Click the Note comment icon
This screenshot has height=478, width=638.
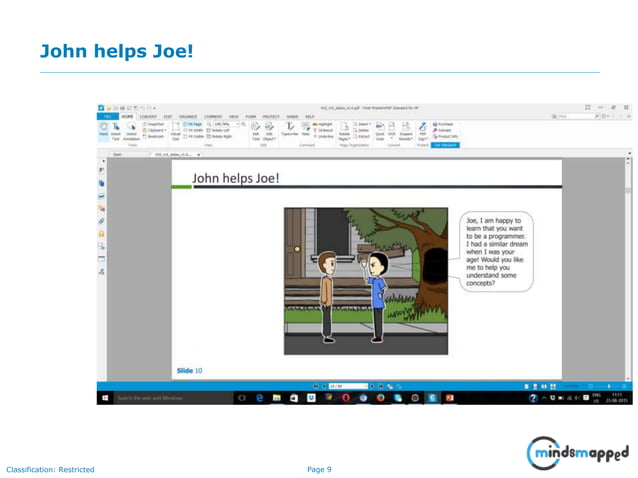point(306,129)
